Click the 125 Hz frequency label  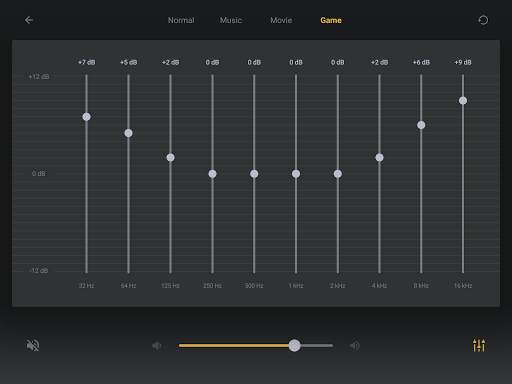click(170, 286)
